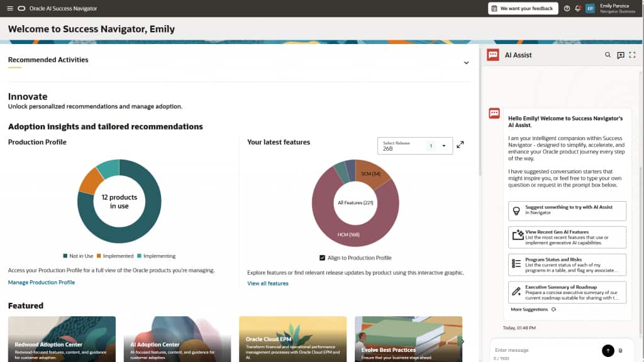The width and height of the screenshot is (644, 362).
Task: Click the 12 products in use label
Action: tap(119, 202)
